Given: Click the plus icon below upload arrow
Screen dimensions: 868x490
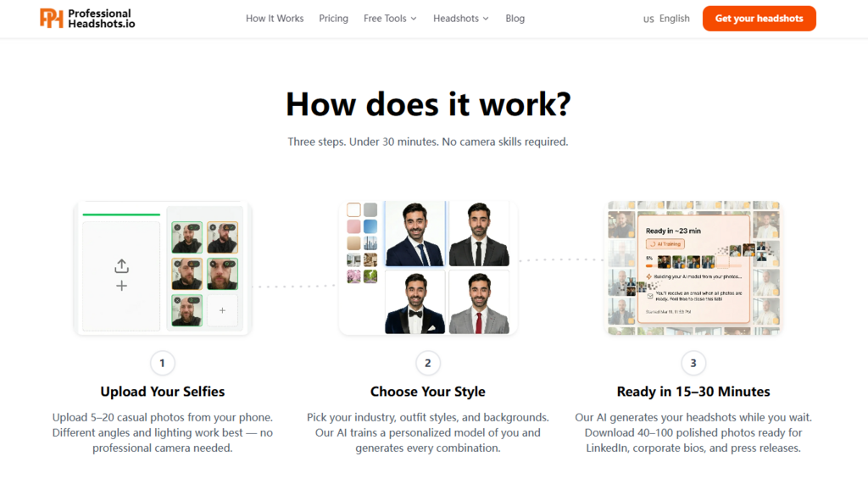Looking at the screenshot, I should click(121, 286).
